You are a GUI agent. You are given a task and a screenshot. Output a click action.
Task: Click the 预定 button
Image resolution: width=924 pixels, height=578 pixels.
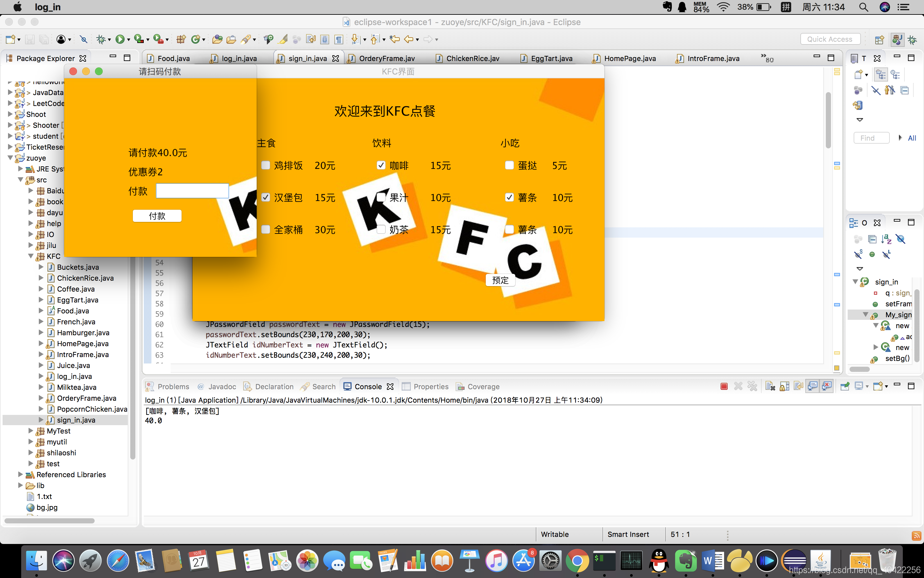tap(500, 280)
